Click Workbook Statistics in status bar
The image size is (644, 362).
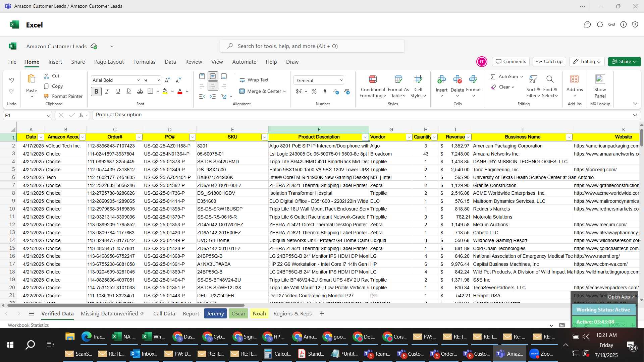tap(28, 325)
